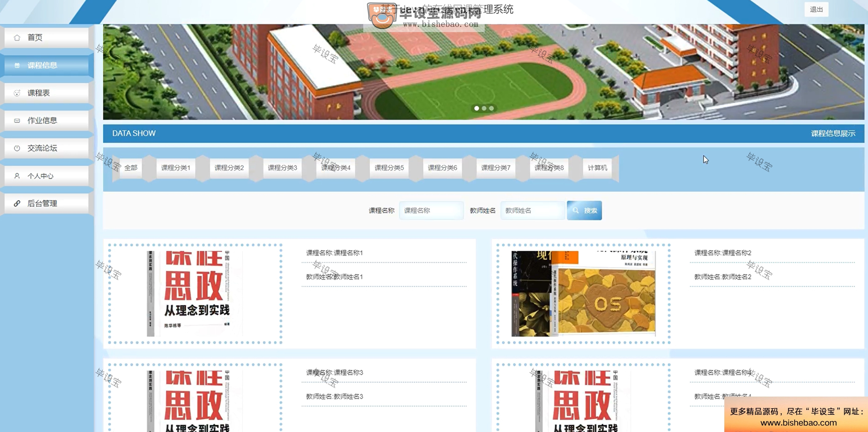868x432 pixels.
Task: Click the envelope icon beside 作业信息
Action: [x=17, y=120]
